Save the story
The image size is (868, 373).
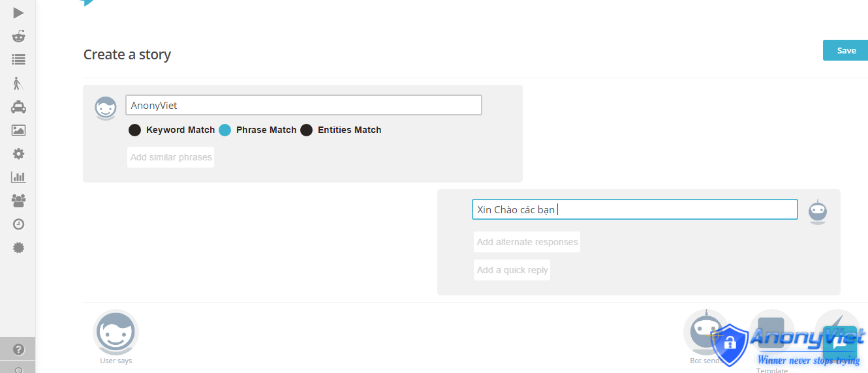tap(846, 50)
